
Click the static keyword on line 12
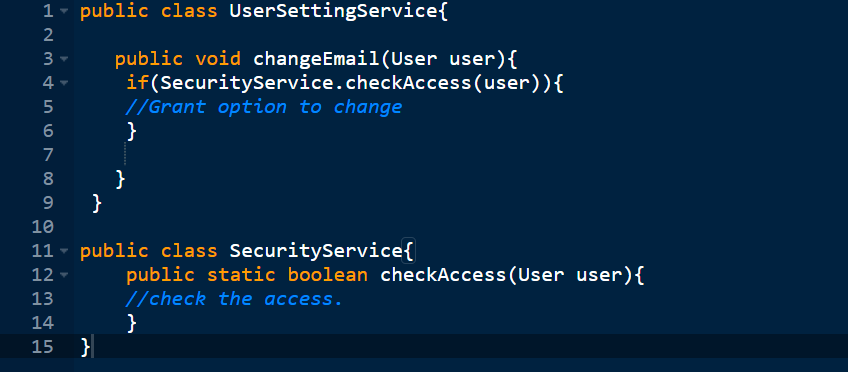(241, 275)
